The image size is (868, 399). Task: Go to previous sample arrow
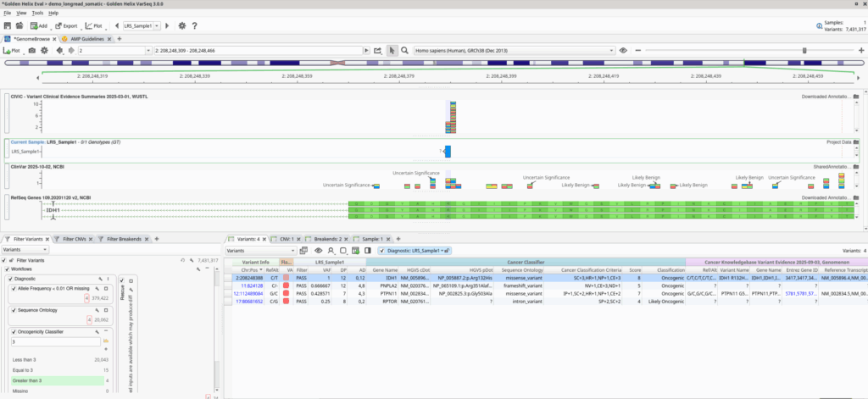pos(117,25)
